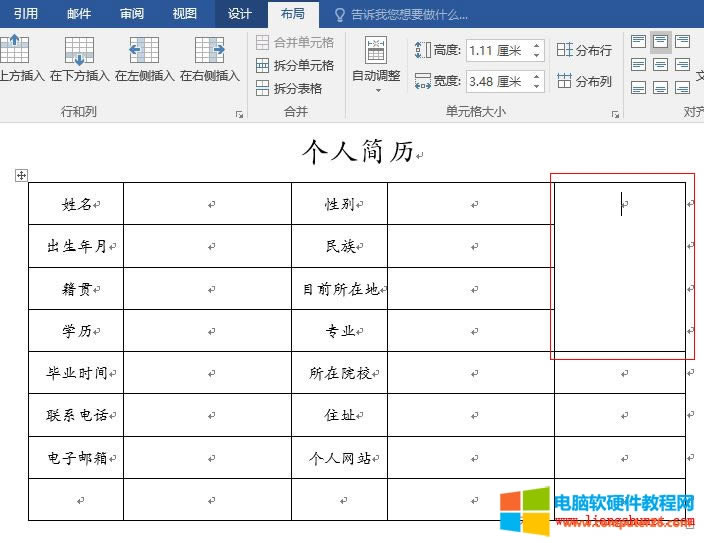Click the 籍贯 cell
Image resolution: width=704 pixels, height=543 pixels.
pos(76,288)
